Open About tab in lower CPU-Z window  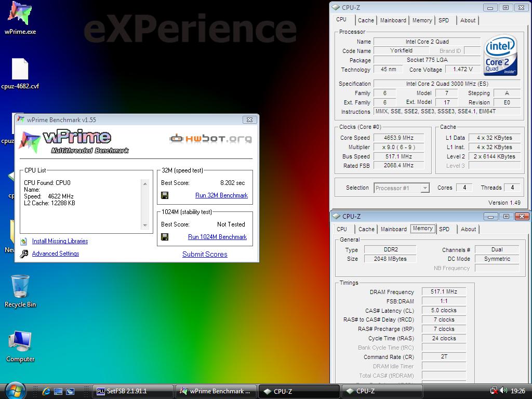(468, 229)
